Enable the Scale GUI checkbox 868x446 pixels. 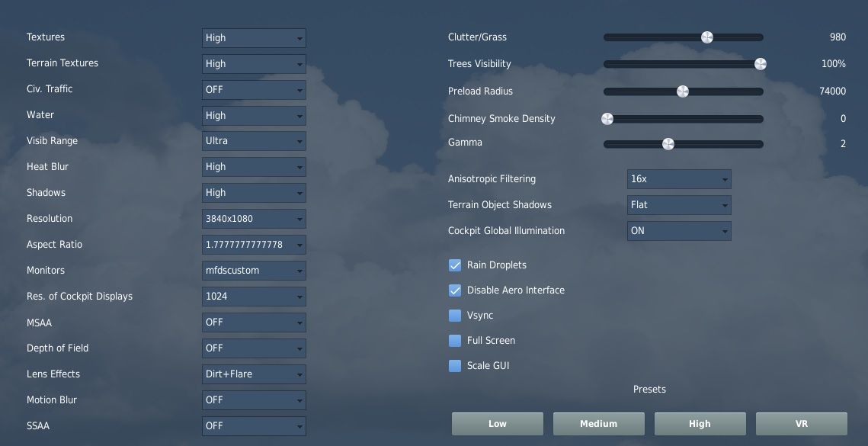[455, 366]
